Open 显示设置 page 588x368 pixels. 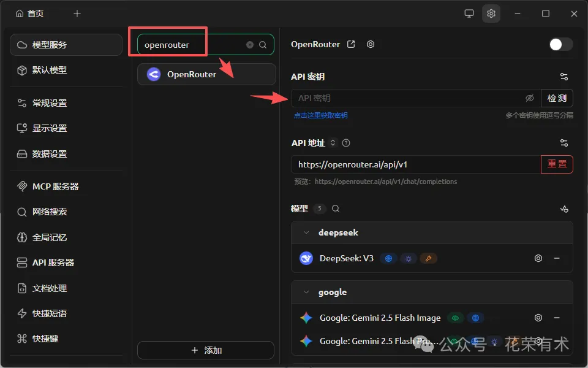[66, 128]
